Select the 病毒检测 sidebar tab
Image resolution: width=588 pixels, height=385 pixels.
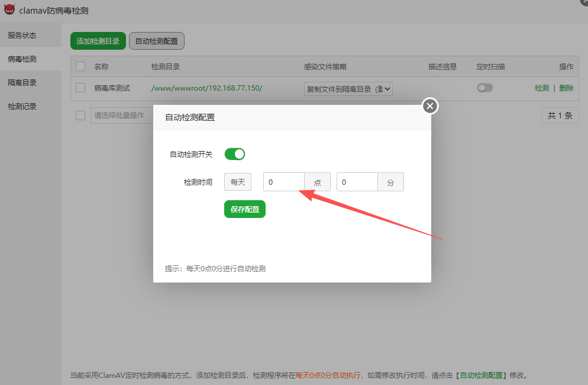pyautogui.click(x=22, y=59)
